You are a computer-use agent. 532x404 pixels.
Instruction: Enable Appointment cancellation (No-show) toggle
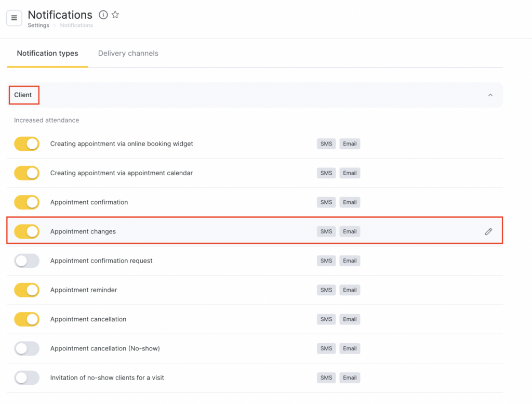pos(26,348)
